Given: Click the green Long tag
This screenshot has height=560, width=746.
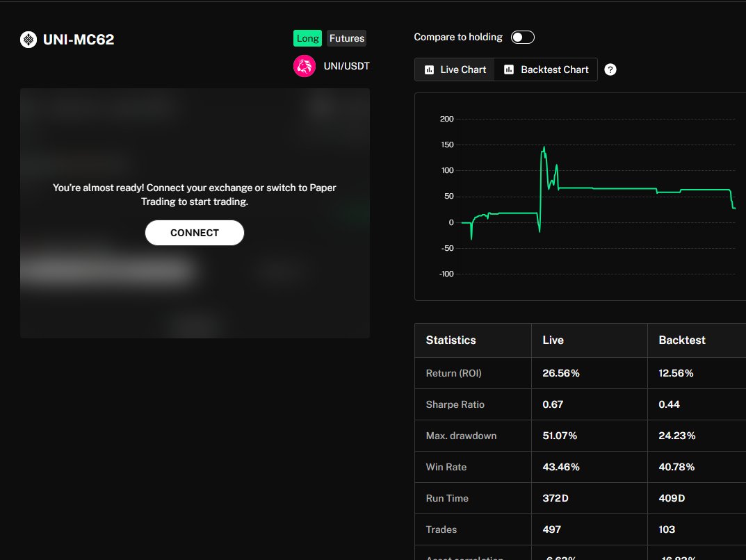Looking at the screenshot, I should click(x=308, y=38).
